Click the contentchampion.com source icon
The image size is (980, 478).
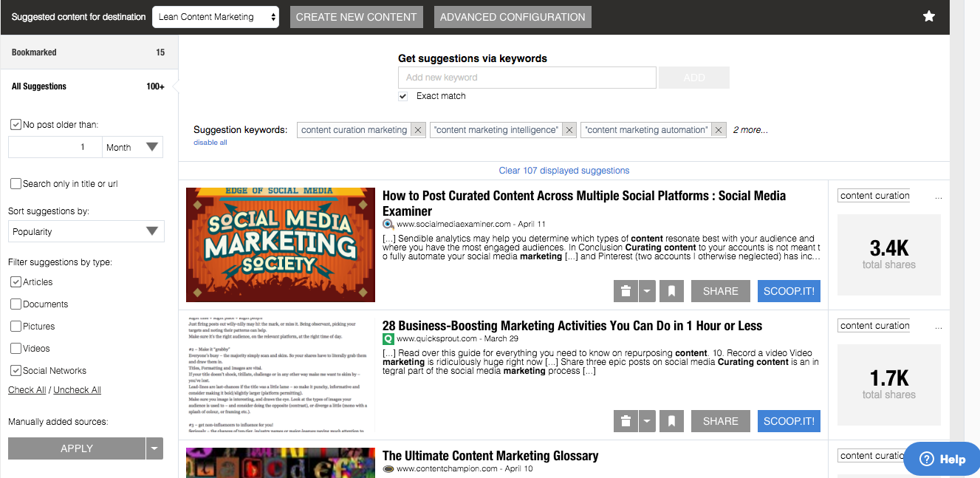point(388,468)
